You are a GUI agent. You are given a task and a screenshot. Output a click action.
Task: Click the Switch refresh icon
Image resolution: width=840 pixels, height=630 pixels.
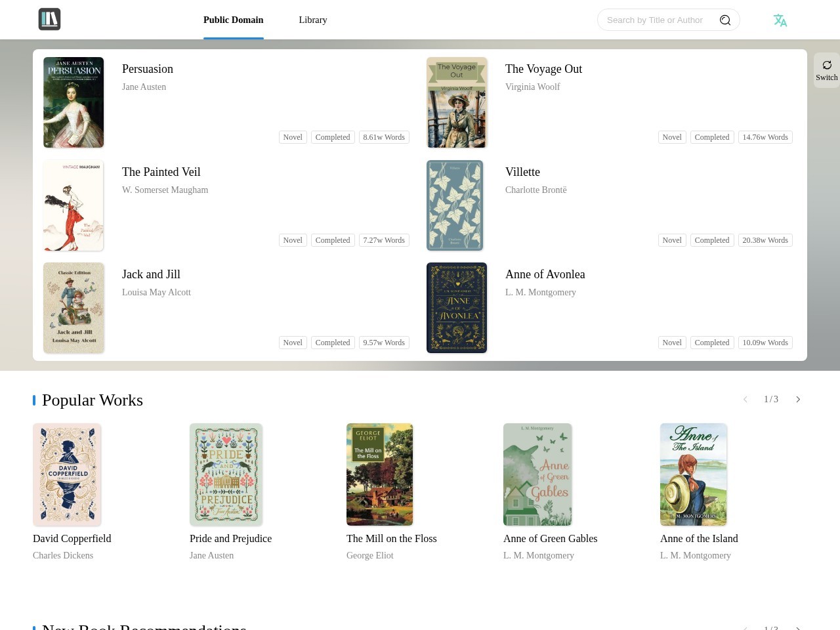pos(827,65)
